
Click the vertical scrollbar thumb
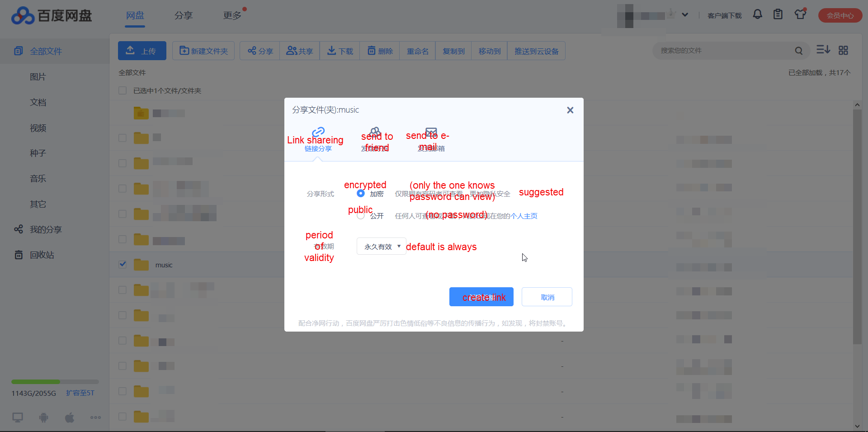click(857, 226)
